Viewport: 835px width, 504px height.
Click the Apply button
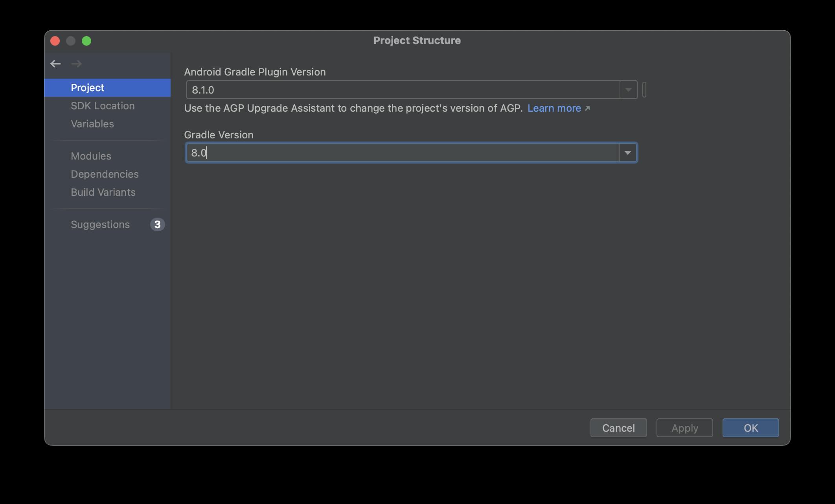[x=684, y=428]
